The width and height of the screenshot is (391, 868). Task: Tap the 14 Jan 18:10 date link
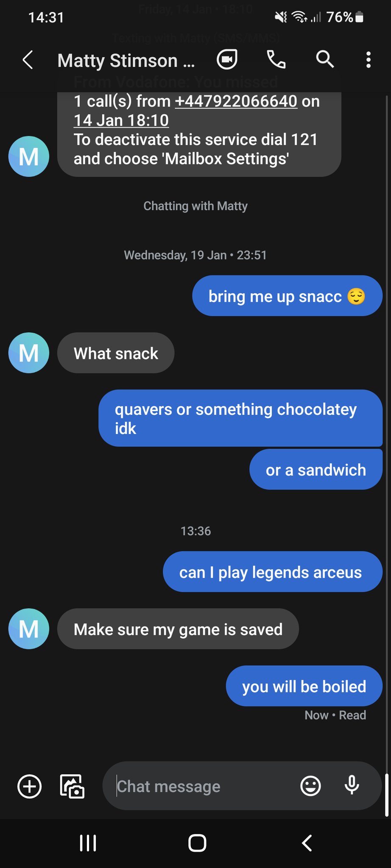121,120
